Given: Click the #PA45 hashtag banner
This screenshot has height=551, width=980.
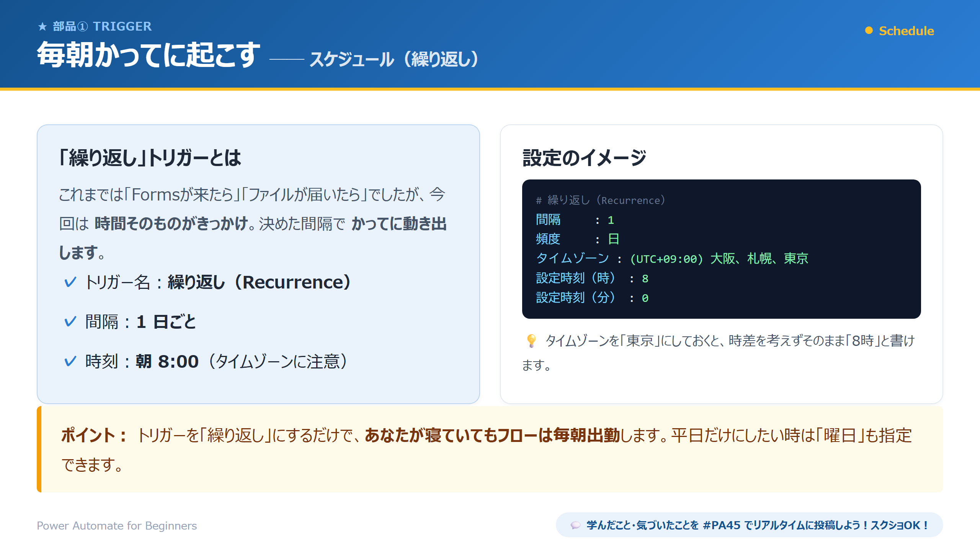Looking at the screenshot, I should (749, 525).
